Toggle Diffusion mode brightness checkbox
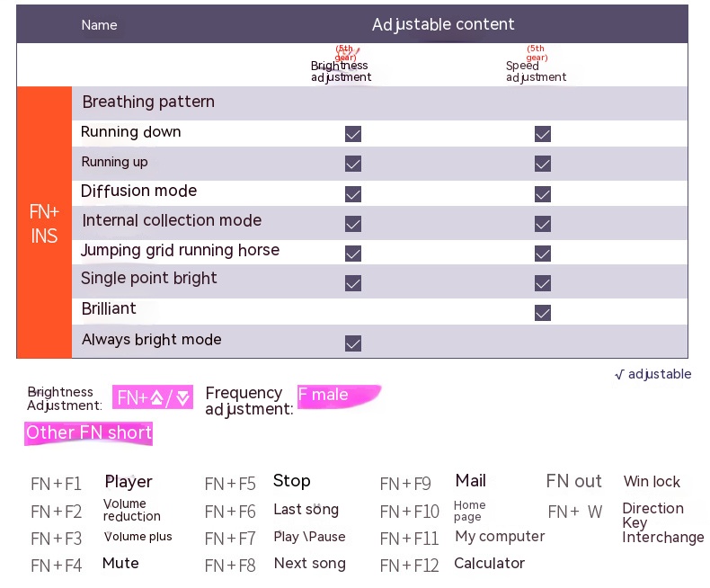710x588 pixels. pyautogui.click(x=353, y=193)
